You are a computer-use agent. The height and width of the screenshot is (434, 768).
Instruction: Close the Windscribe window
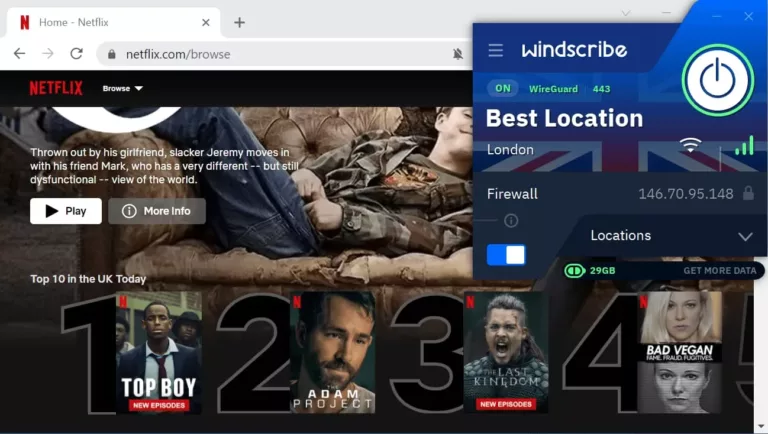(x=748, y=16)
